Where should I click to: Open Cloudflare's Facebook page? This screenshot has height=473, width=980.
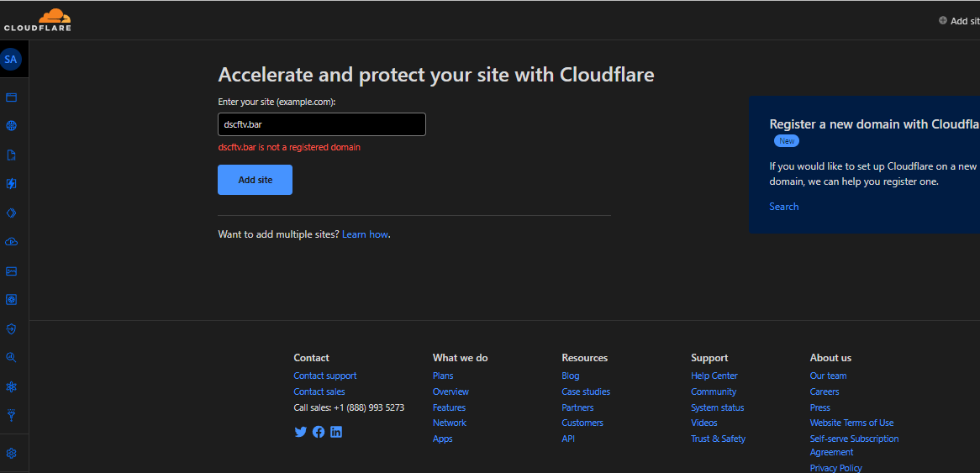coord(319,432)
